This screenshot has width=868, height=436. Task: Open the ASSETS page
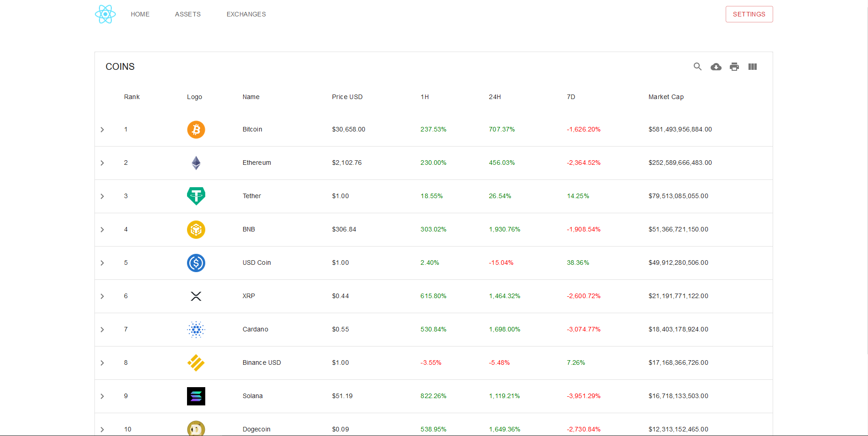(187, 14)
